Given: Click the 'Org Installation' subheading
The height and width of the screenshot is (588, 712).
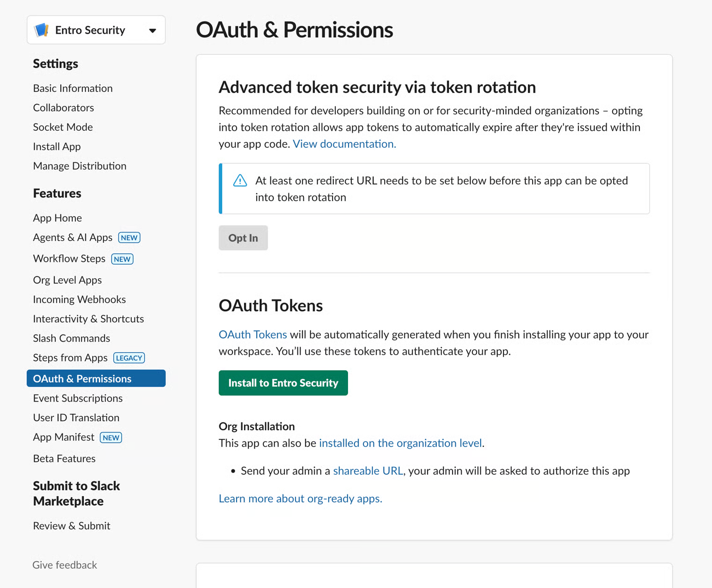Looking at the screenshot, I should (x=257, y=426).
